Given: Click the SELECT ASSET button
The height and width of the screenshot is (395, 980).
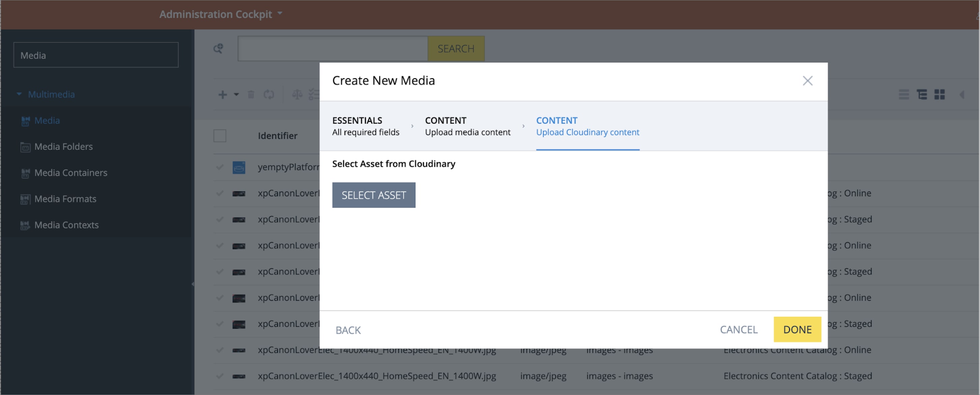Looking at the screenshot, I should 374,195.
